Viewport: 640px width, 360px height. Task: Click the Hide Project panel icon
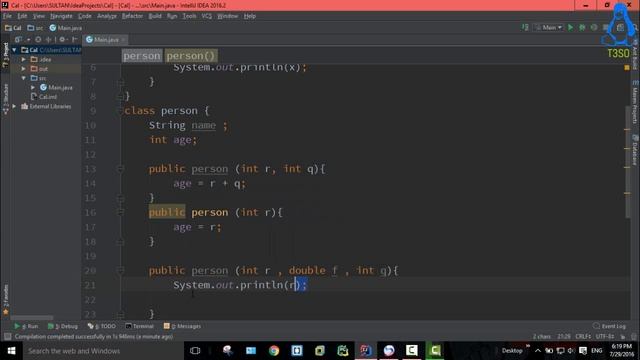(75, 40)
